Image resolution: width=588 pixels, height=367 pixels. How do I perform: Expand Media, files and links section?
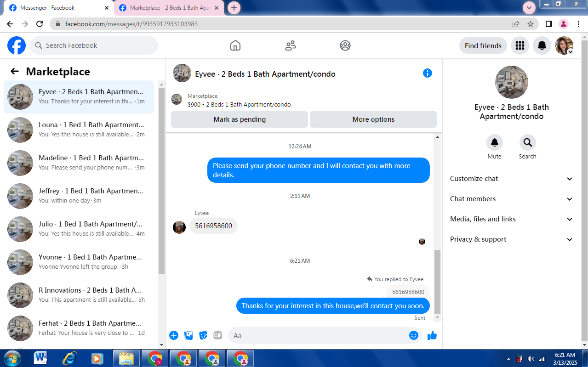pyautogui.click(x=511, y=219)
